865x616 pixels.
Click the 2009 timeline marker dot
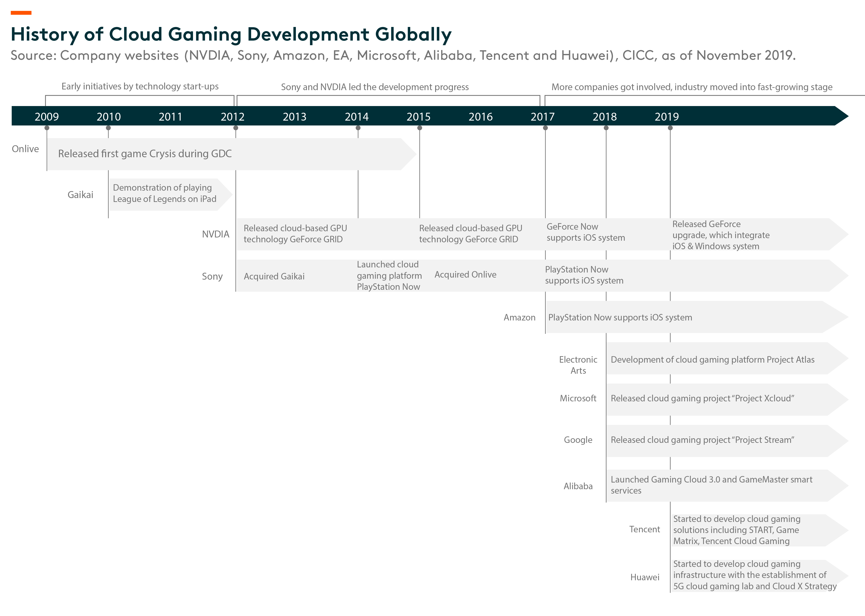pos(47,128)
